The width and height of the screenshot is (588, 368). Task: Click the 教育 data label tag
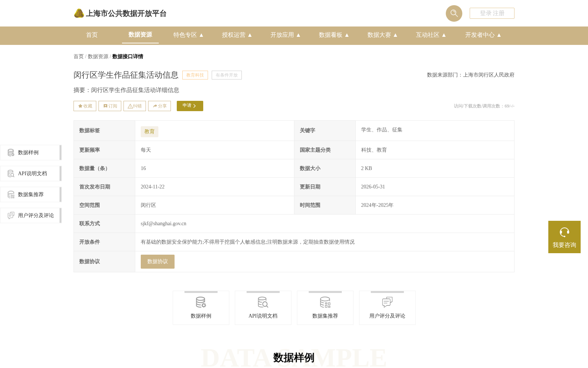(x=150, y=132)
